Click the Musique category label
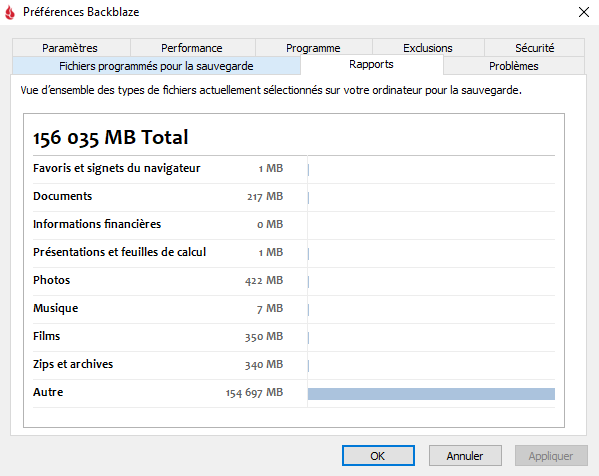 point(55,308)
